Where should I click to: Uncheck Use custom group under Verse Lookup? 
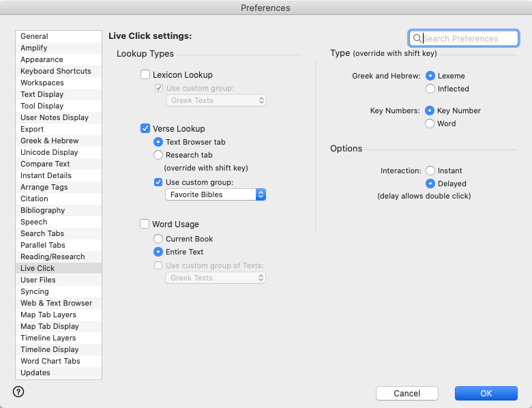click(x=158, y=182)
